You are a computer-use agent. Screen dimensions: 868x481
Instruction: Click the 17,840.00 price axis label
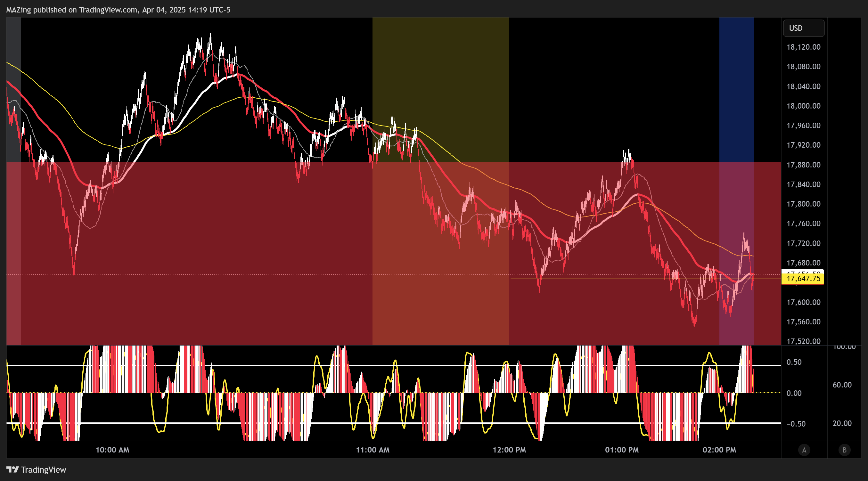803,184
